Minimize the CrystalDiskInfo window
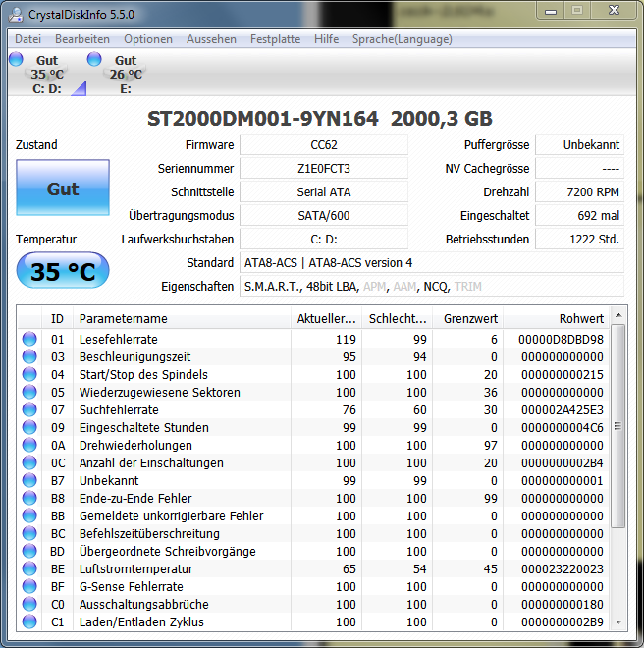Screen dimensions: 644x648 (x=551, y=11)
